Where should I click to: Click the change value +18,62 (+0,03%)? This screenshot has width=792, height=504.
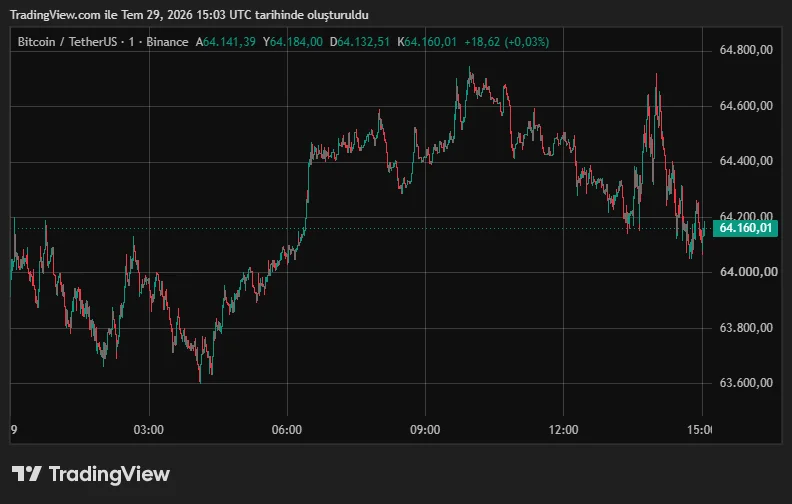click(507, 42)
